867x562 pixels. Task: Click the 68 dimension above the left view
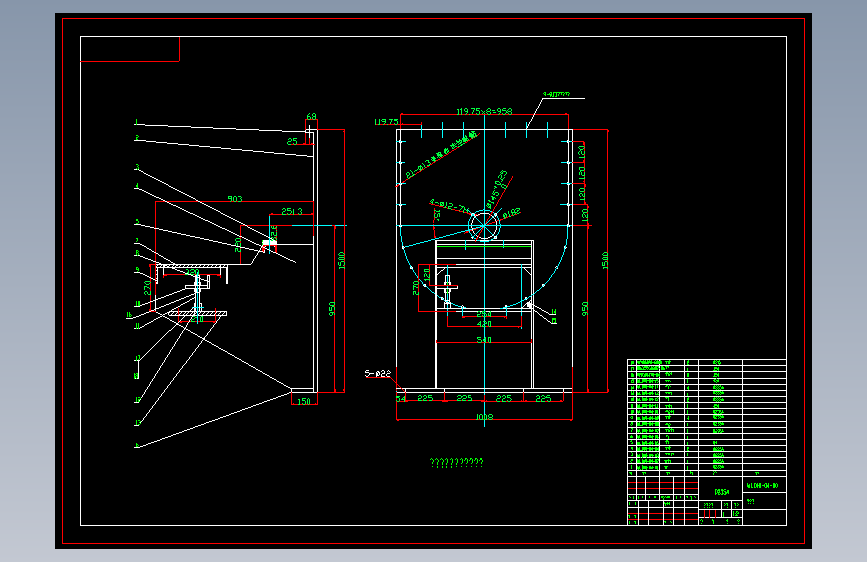coord(311,117)
